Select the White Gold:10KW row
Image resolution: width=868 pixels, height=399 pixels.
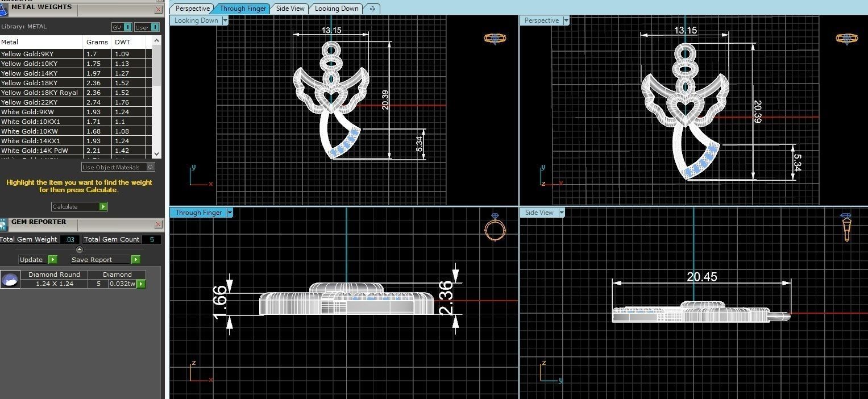click(76, 131)
